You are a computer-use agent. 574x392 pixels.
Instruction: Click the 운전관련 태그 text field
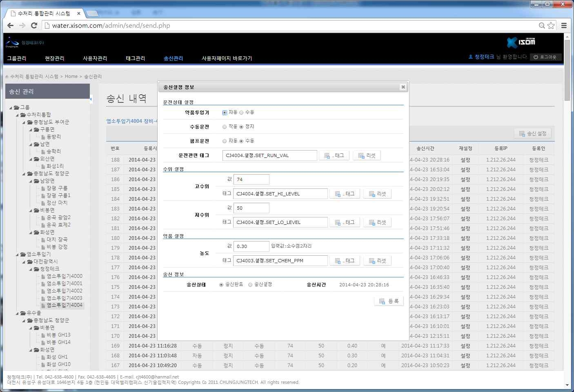tap(270, 155)
